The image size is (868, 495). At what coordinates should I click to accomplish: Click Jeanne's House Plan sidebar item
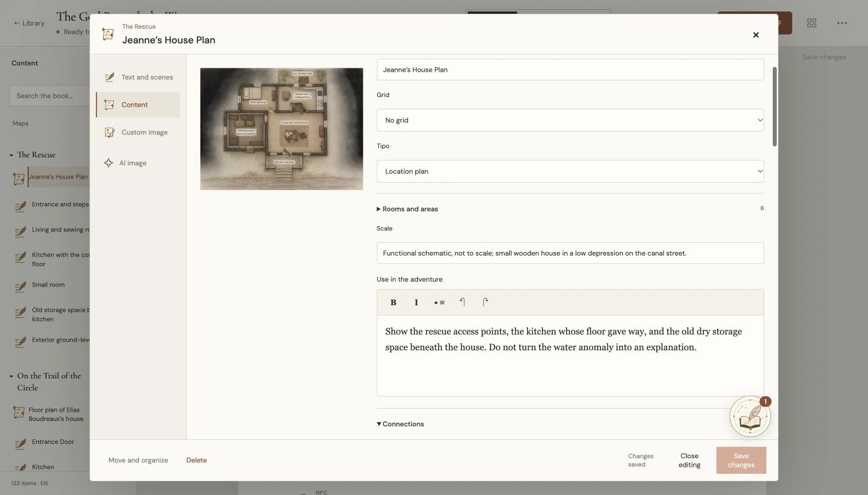tap(58, 177)
